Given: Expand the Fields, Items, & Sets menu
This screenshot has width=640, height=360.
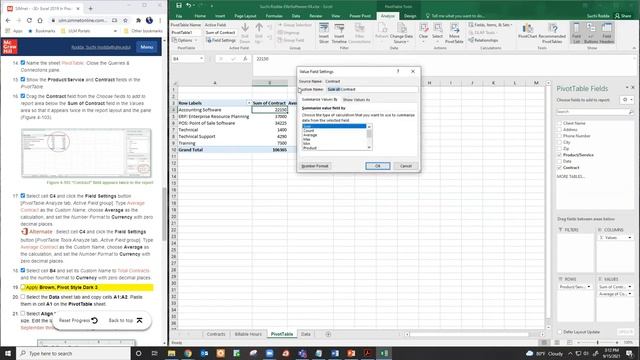Looking at the screenshot, I should [x=490, y=25].
